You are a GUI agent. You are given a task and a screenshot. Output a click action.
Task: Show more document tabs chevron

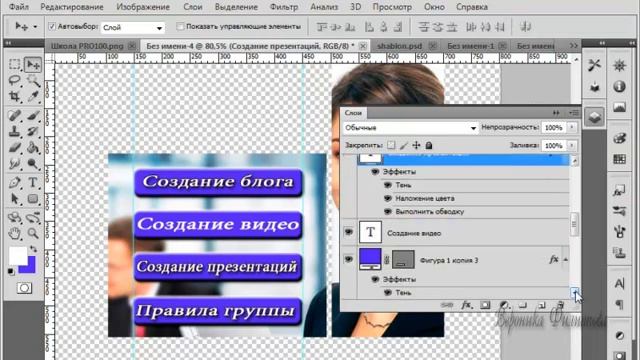(x=573, y=46)
